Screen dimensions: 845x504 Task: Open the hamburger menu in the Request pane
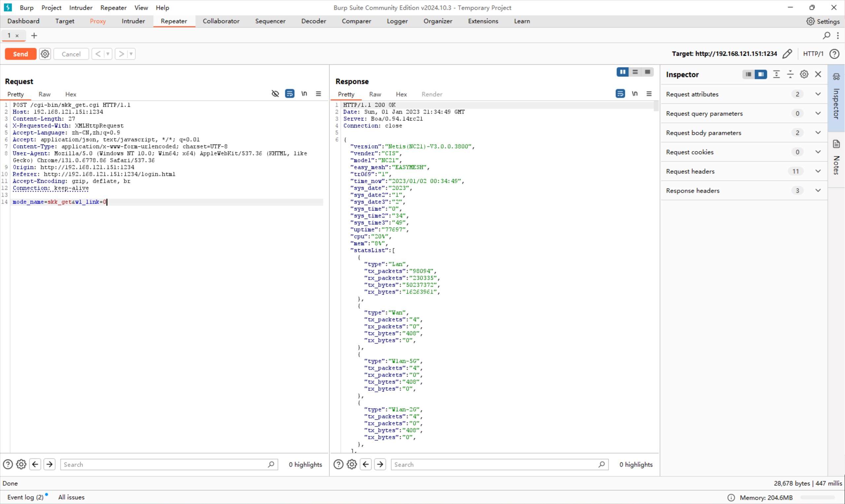tap(318, 94)
